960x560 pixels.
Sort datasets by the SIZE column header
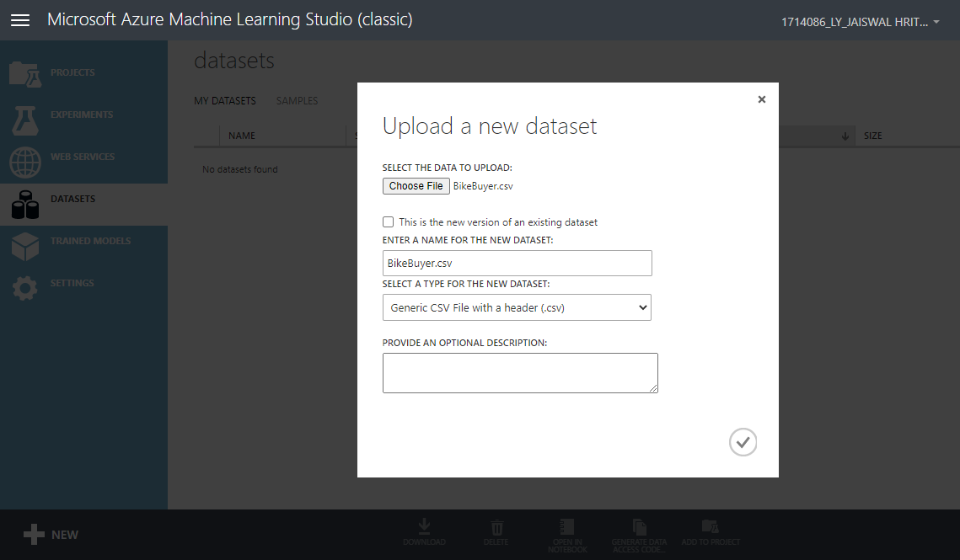coord(872,136)
